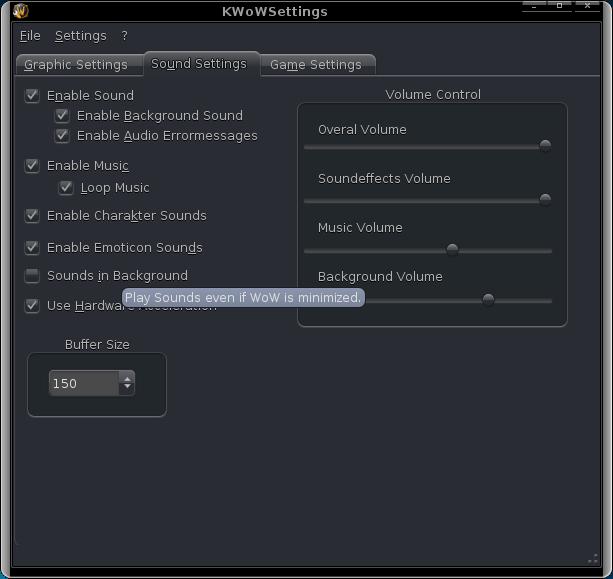Viewport: 613px width, 579px height.
Task: Toggle Enable Emoticon Sounds checkbox
Action: click(32, 247)
